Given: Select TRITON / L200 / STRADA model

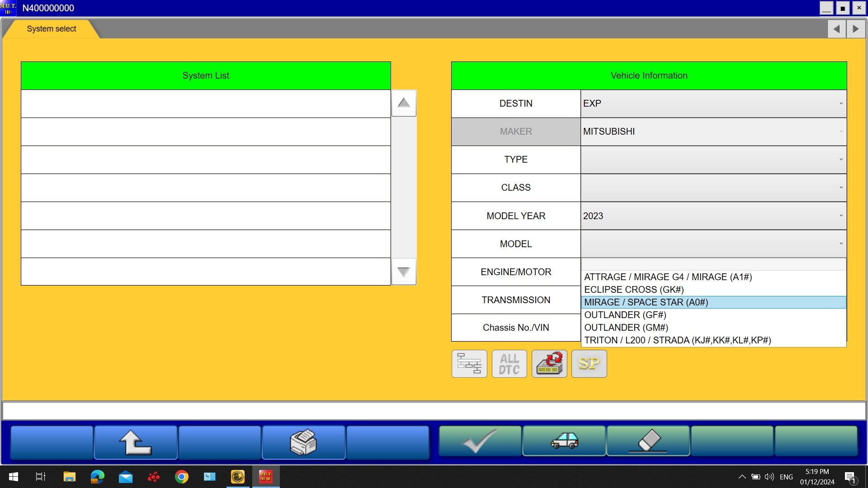Looking at the screenshot, I should (x=713, y=340).
